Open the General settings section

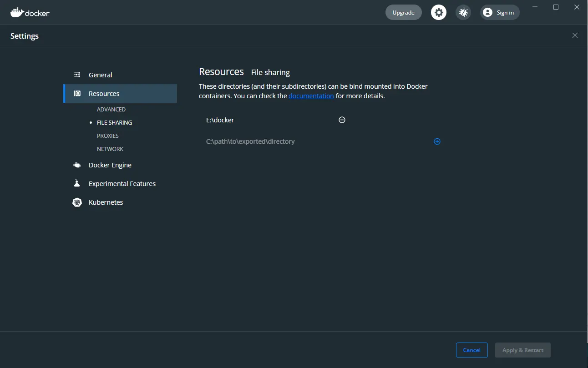point(101,75)
